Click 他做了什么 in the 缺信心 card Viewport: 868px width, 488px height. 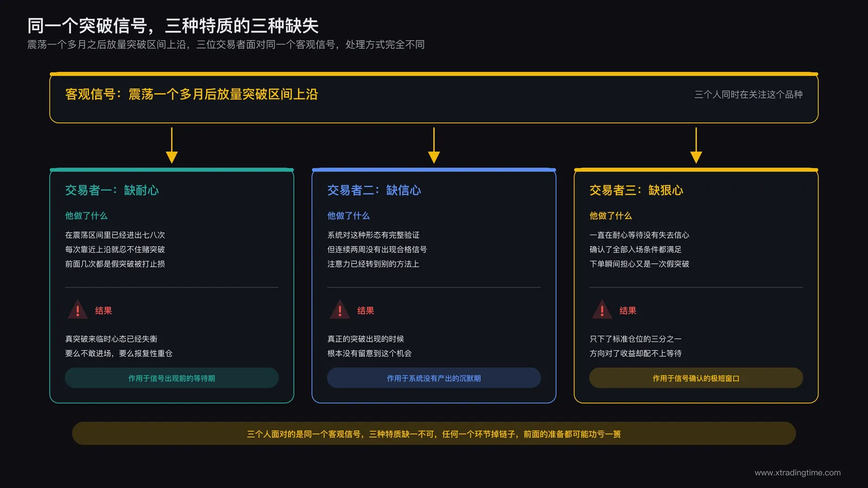tap(348, 216)
